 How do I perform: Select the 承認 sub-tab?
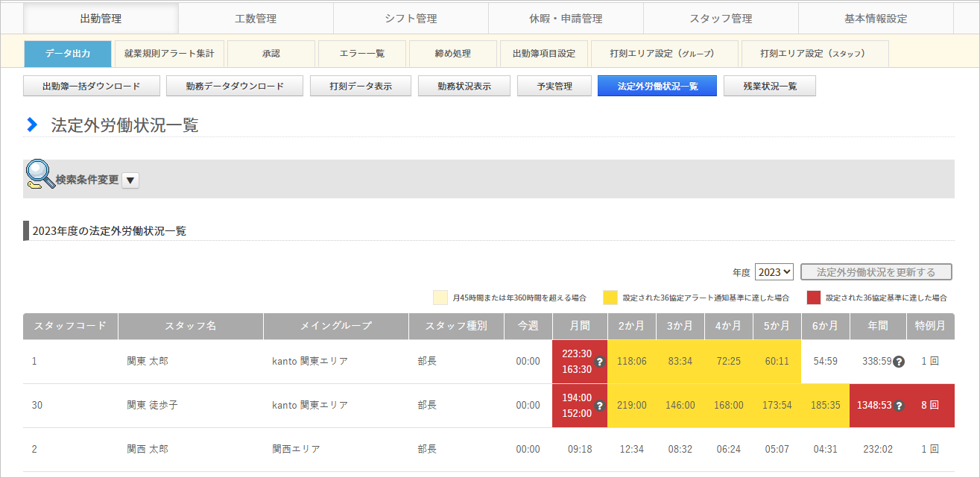coord(271,54)
